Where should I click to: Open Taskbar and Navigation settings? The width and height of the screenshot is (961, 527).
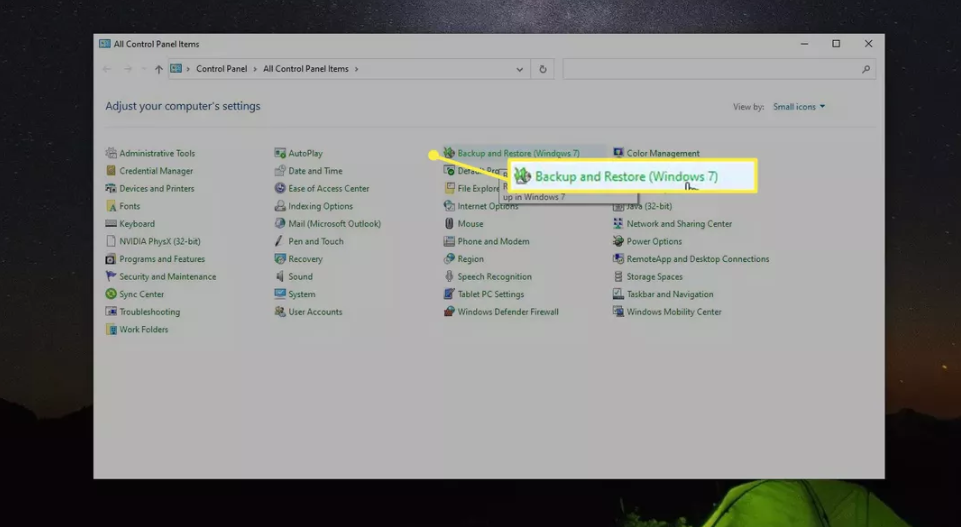(x=670, y=294)
